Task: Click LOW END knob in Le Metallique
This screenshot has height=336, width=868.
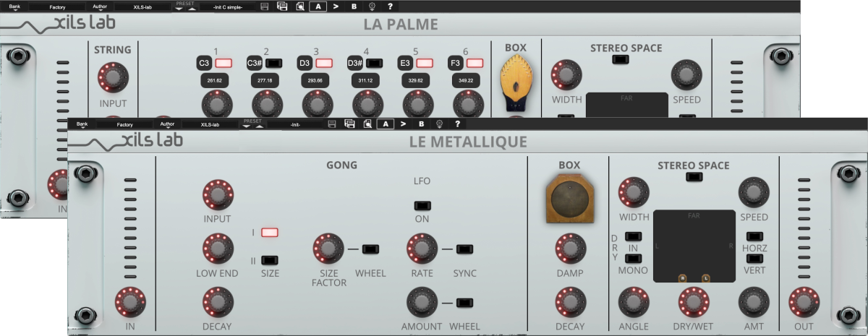Action: click(218, 249)
